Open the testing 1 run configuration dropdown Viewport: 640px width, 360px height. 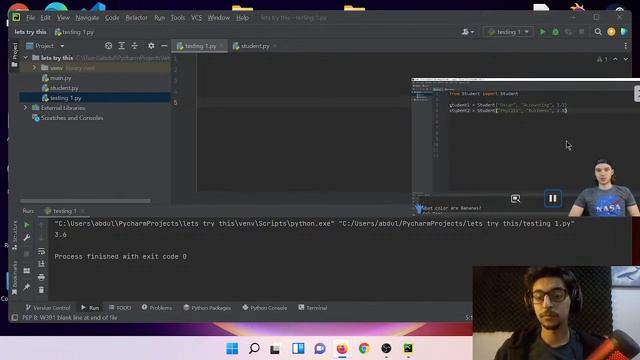point(508,32)
